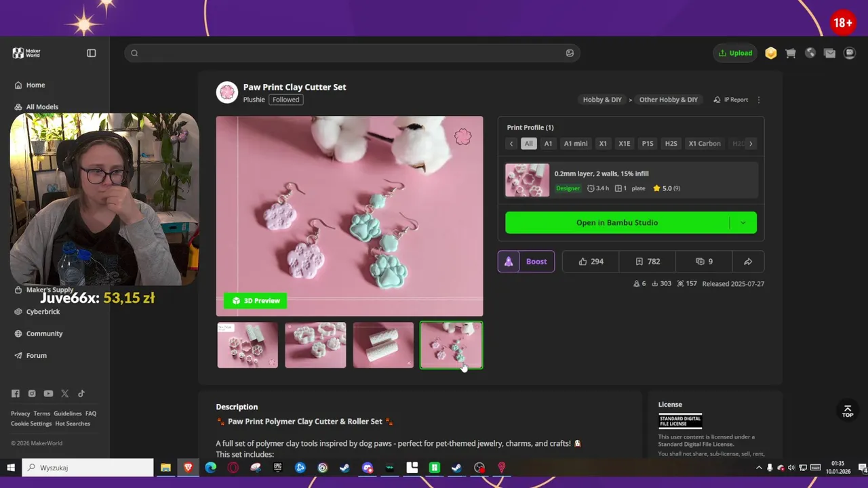Open File Explorer from the taskbar
The height and width of the screenshot is (488, 868).
165,468
